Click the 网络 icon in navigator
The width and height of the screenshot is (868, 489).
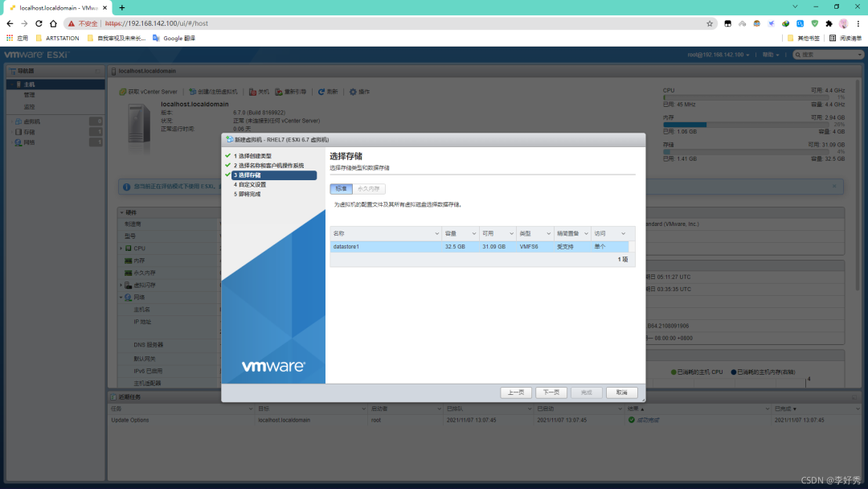point(18,142)
